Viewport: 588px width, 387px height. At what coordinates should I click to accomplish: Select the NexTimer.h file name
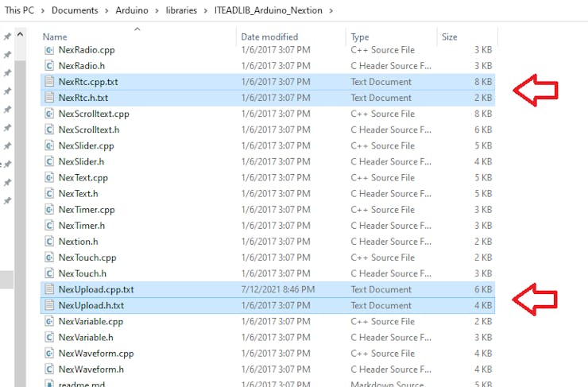click(x=82, y=226)
